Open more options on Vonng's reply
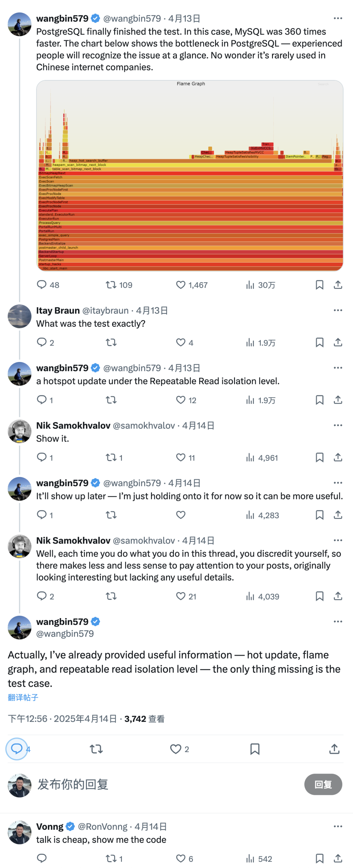This screenshot has width=353, height=868. click(x=338, y=827)
